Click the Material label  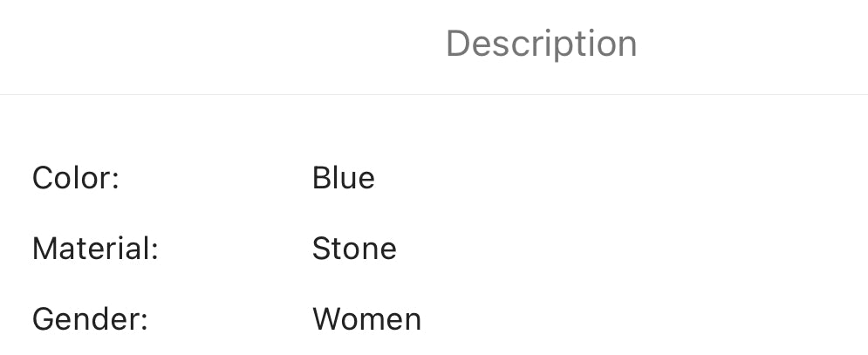tap(95, 249)
